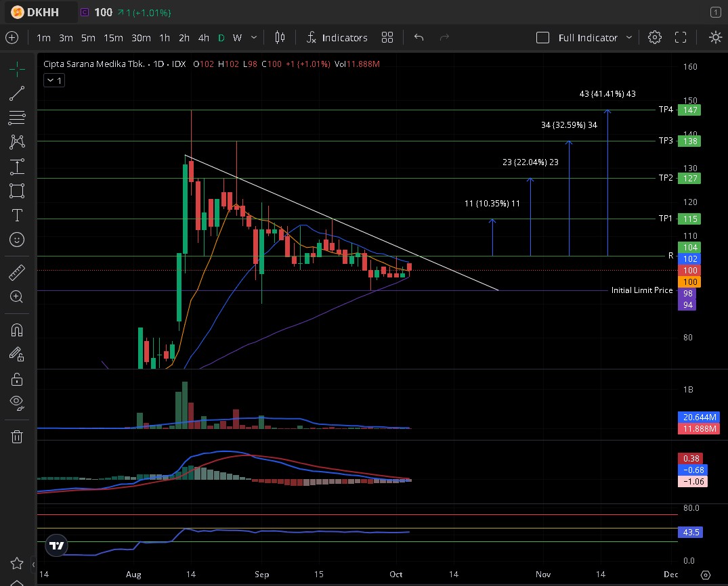The image size is (728, 586).
Task: Toggle stay in drawing mode pencil-lock
Action: click(x=17, y=355)
